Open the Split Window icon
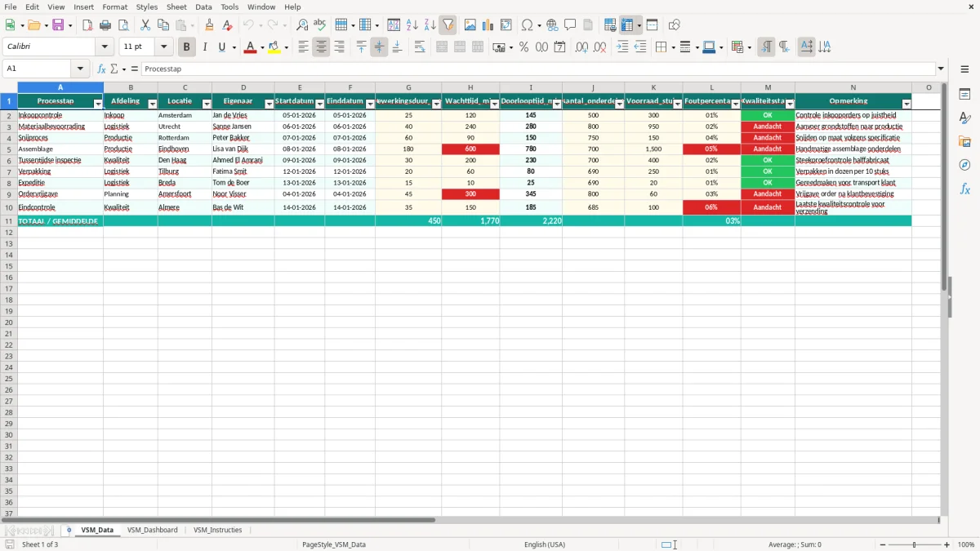 (x=652, y=25)
